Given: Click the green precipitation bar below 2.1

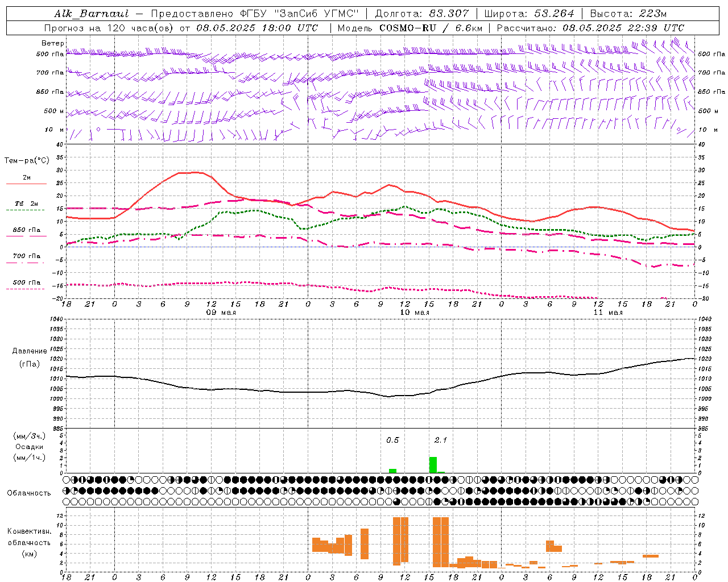Looking at the screenshot, I should click(x=433, y=465).
